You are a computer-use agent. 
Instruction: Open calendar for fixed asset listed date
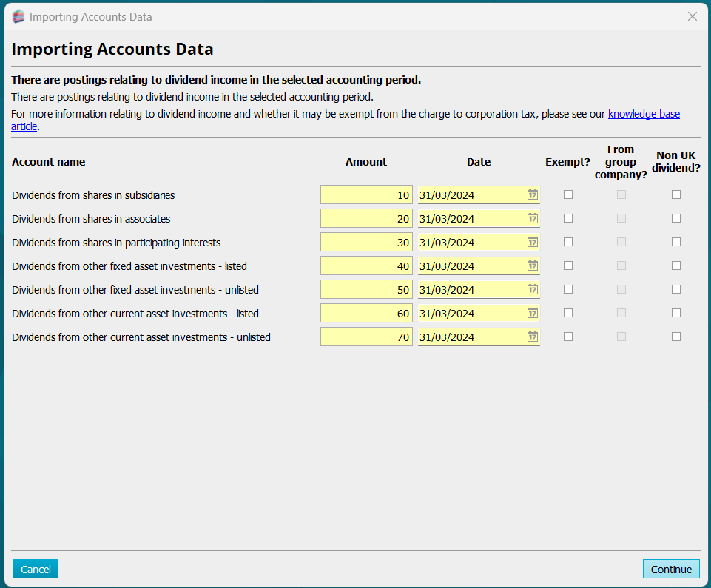pos(532,266)
